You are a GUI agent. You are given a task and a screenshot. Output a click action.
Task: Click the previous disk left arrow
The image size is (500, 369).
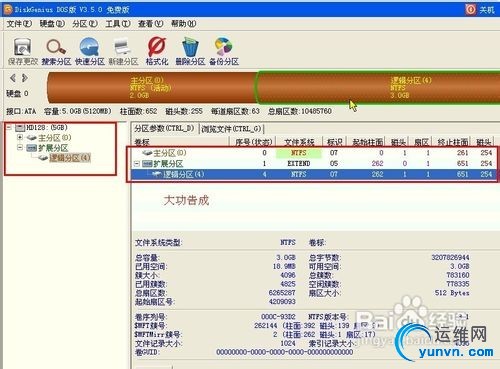click(x=13, y=78)
